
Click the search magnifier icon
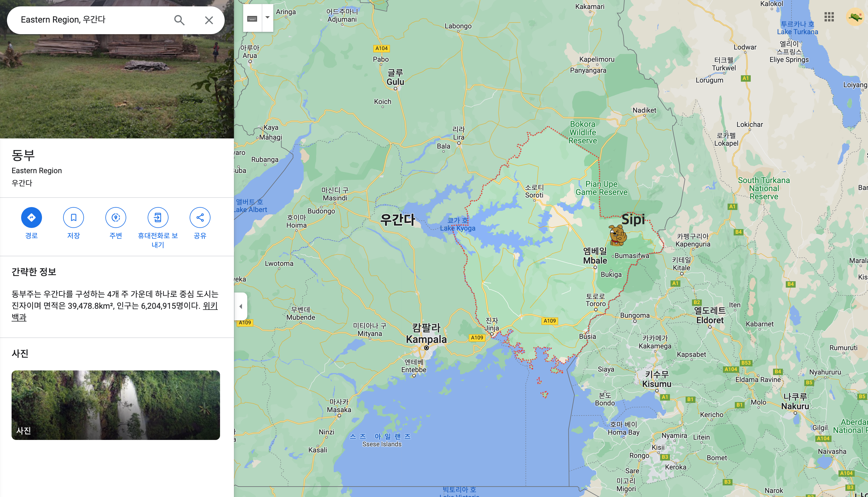pyautogui.click(x=179, y=20)
